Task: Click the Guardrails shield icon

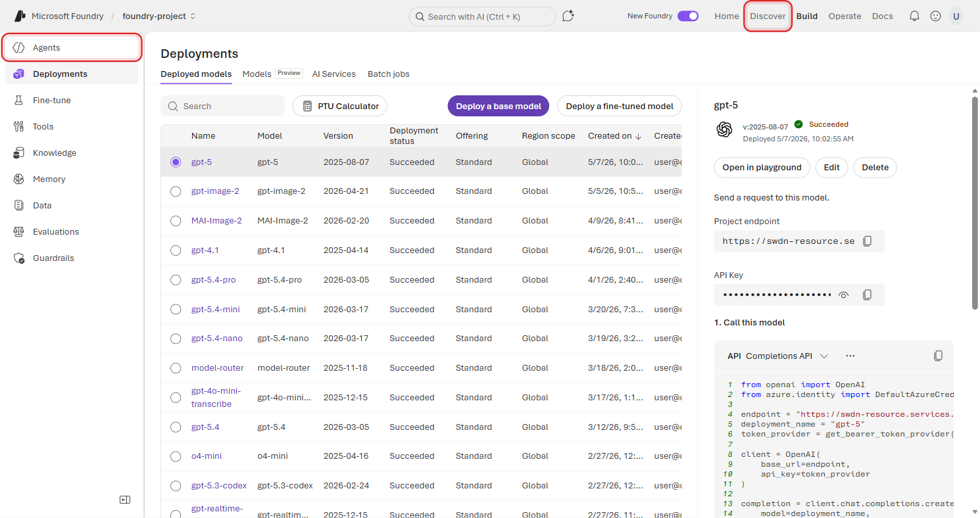Action: pos(19,258)
